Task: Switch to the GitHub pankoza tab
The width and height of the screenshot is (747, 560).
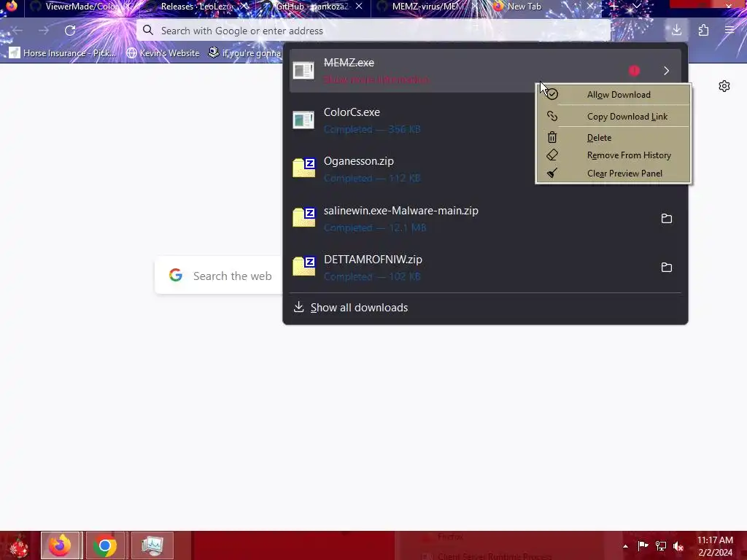Action: 312,7
